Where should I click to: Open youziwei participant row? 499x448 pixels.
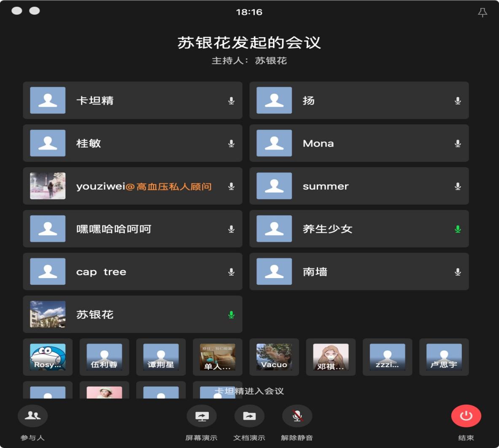point(132,186)
